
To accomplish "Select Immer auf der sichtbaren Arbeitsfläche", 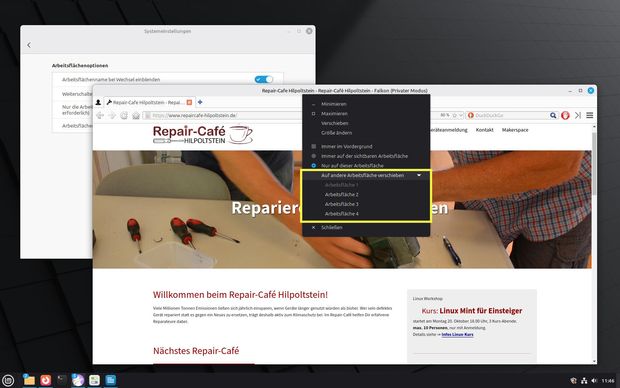I will [x=364, y=156].
